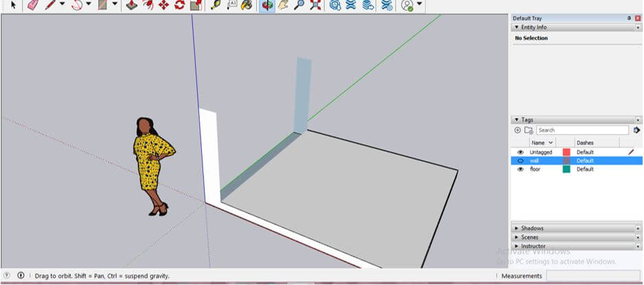Activate the Paint Bucket tool
The image size is (644, 285).
click(x=246, y=5)
